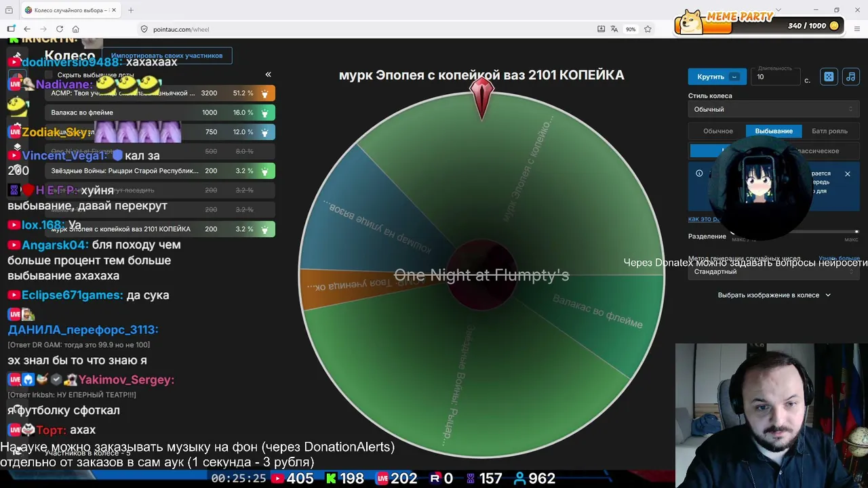Image resolution: width=868 pixels, height=488 pixels.
Task: Switch to the 'Выбывание' wheel mode
Action: [774, 131]
